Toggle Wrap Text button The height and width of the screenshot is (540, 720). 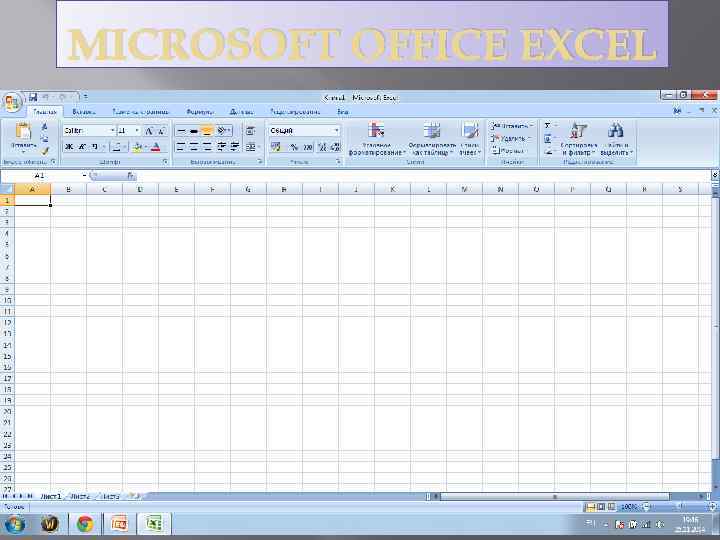pos(250,131)
